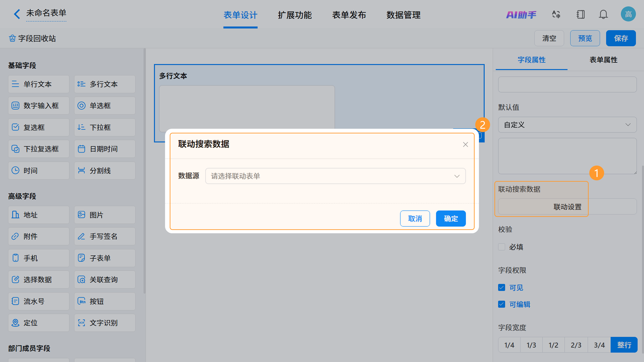Select the 手写签名 field icon
Screen dimensions: 644x362
82,236
